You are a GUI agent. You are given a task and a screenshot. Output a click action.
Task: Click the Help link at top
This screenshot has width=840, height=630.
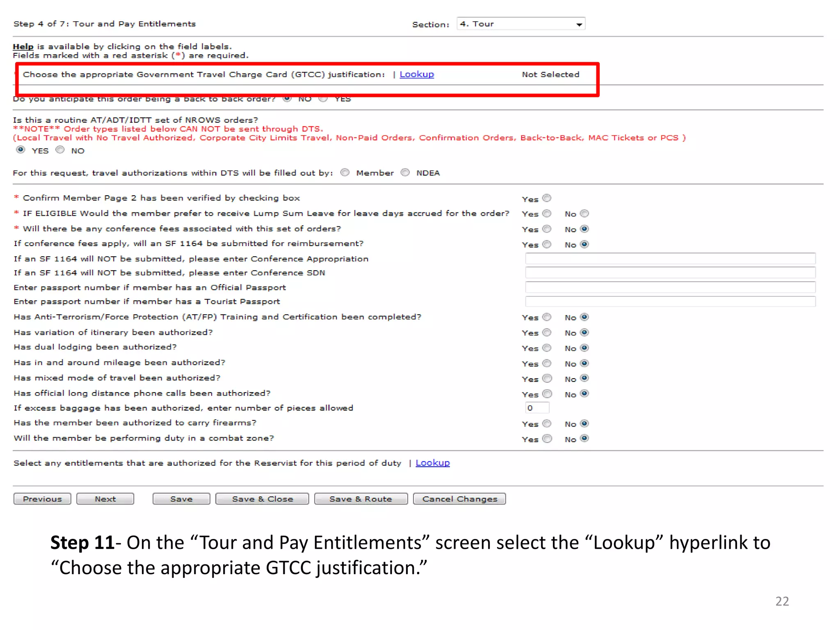pos(23,46)
